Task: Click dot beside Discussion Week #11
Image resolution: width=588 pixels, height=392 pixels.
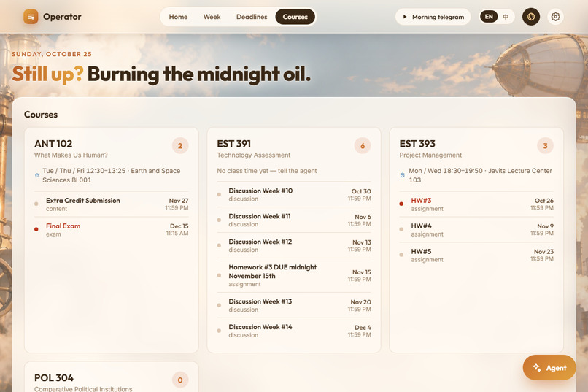Action: (x=219, y=220)
